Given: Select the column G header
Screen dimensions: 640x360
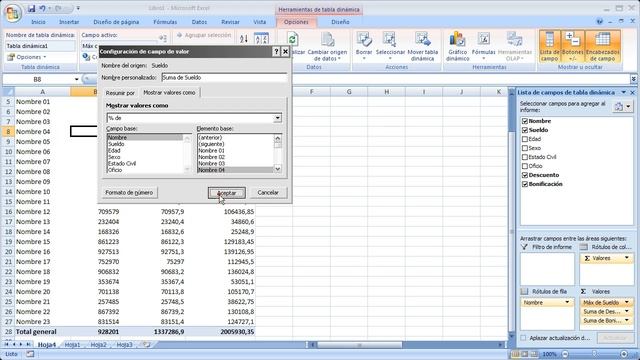Looking at the screenshot, I should point(349,92).
